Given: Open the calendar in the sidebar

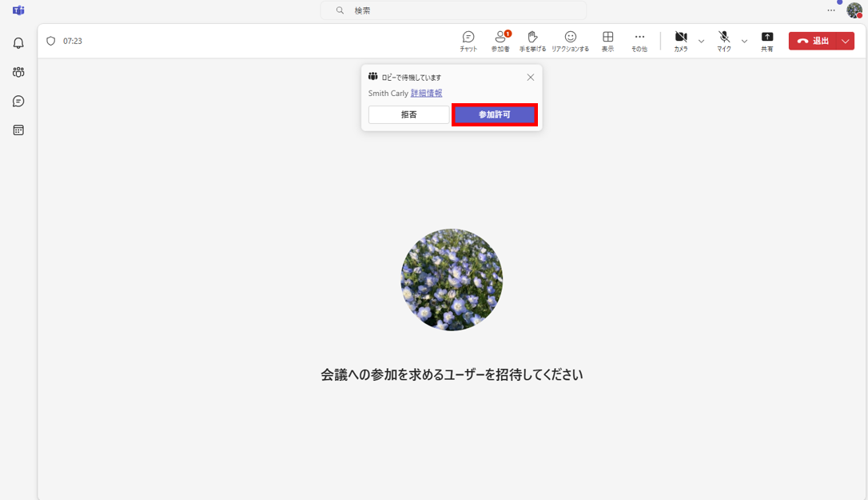Looking at the screenshot, I should point(18,130).
